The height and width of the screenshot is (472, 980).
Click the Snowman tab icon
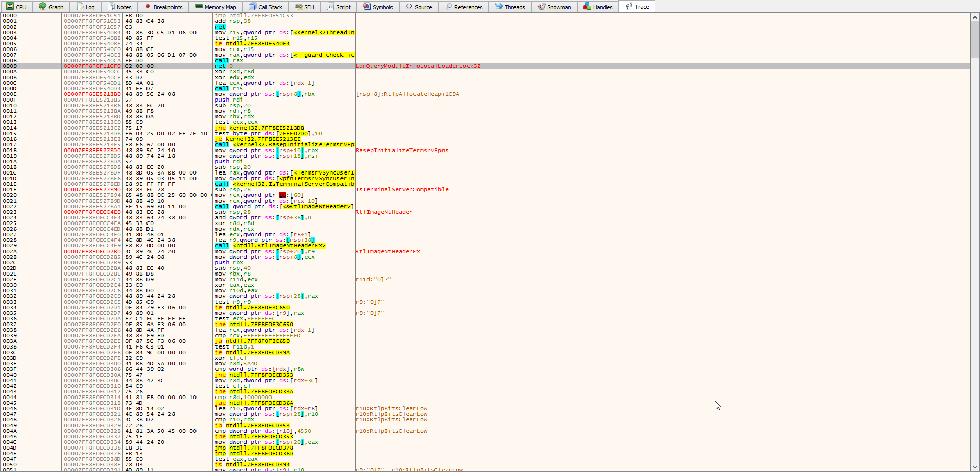542,7
